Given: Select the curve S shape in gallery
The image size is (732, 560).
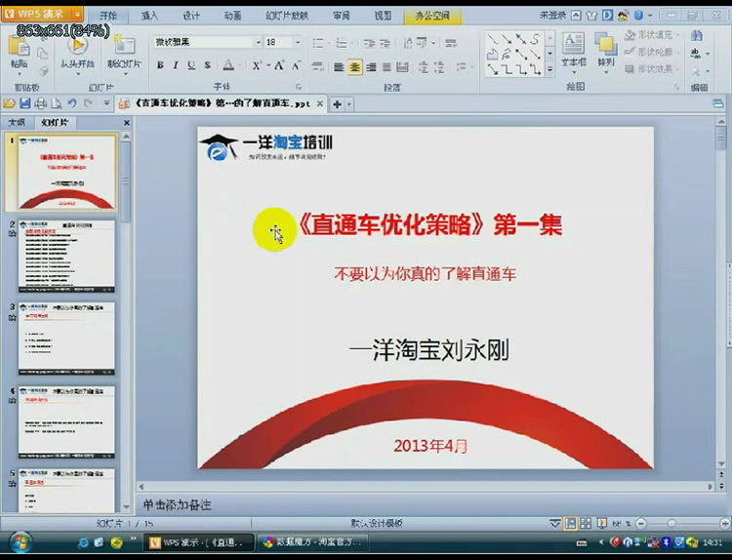Looking at the screenshot, I should click(x=535, y=39).
